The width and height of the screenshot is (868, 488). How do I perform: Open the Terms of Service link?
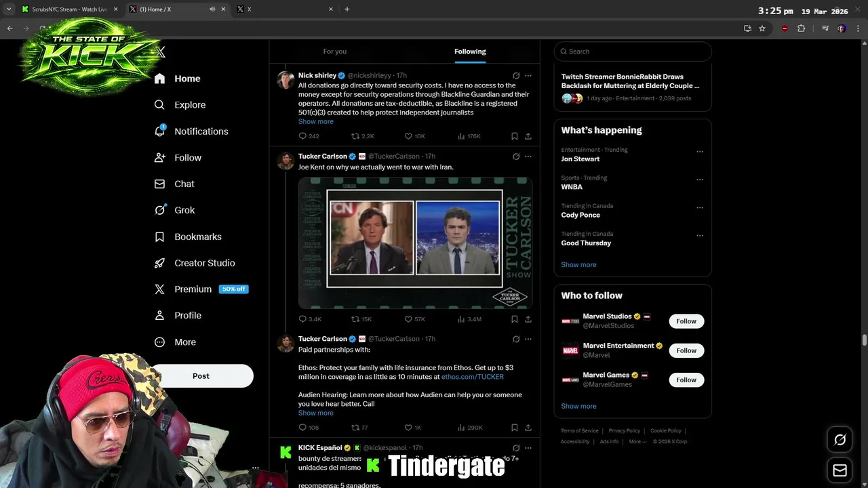pyautogui.click(x=580, y=431)
